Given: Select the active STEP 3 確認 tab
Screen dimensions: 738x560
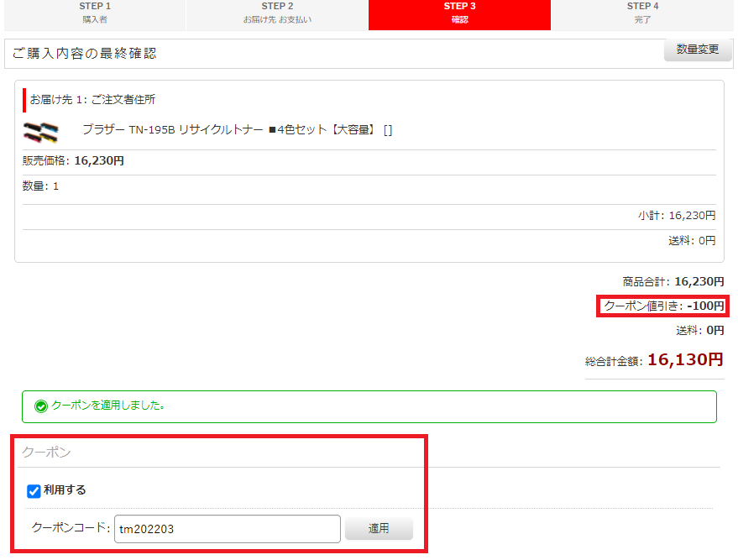Looking at the screenshot, I should [x=459, y=15].
